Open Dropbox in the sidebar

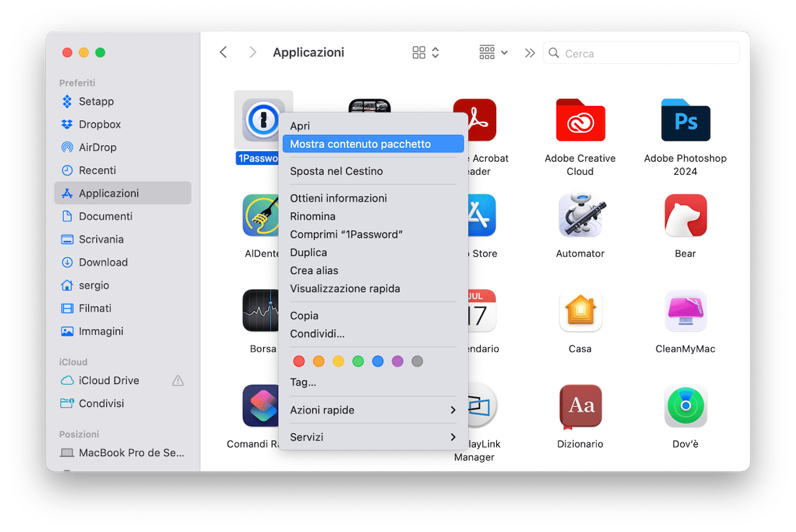click(123, 124)
